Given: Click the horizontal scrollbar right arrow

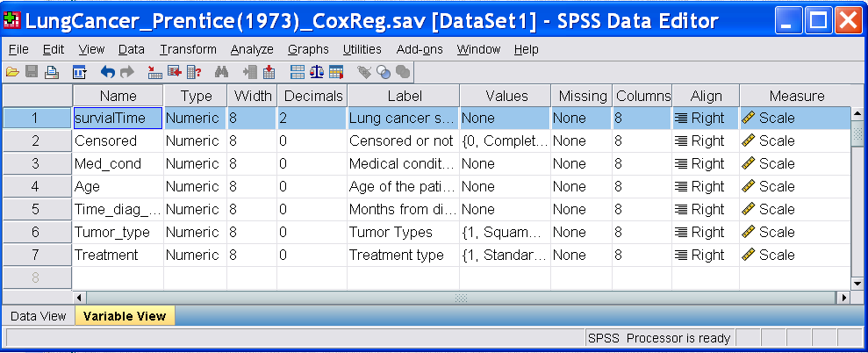Looking at the screenshot, I should [844, 298].
